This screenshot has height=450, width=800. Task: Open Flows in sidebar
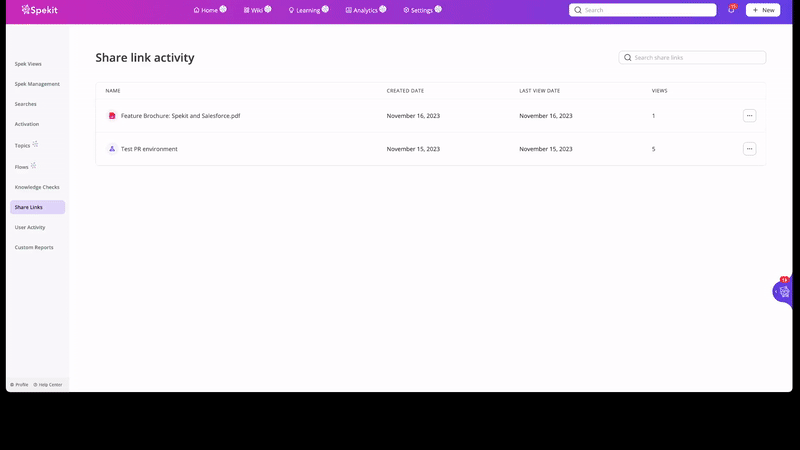point(21,167)
